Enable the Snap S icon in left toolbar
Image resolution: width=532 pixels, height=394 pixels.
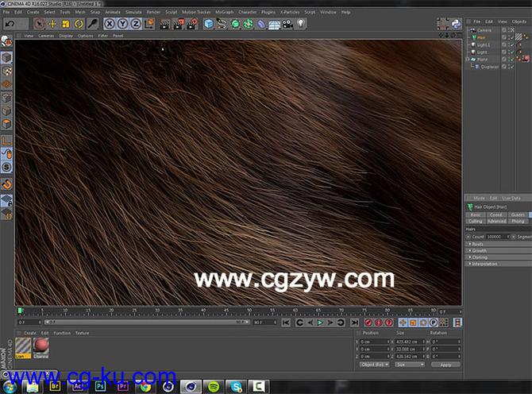click(6, 168)
